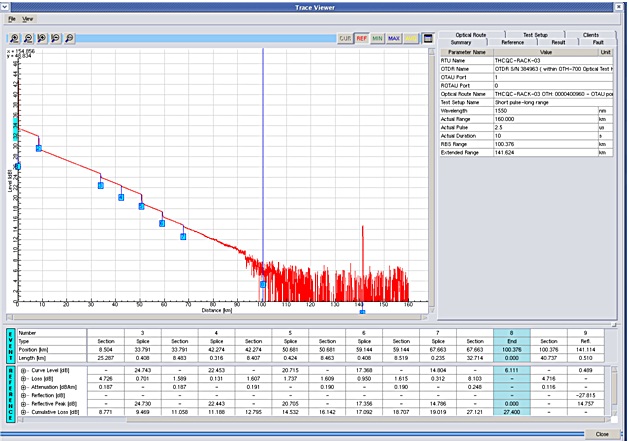
Task: Select event marker 8 on the trace
Action: 263,285
